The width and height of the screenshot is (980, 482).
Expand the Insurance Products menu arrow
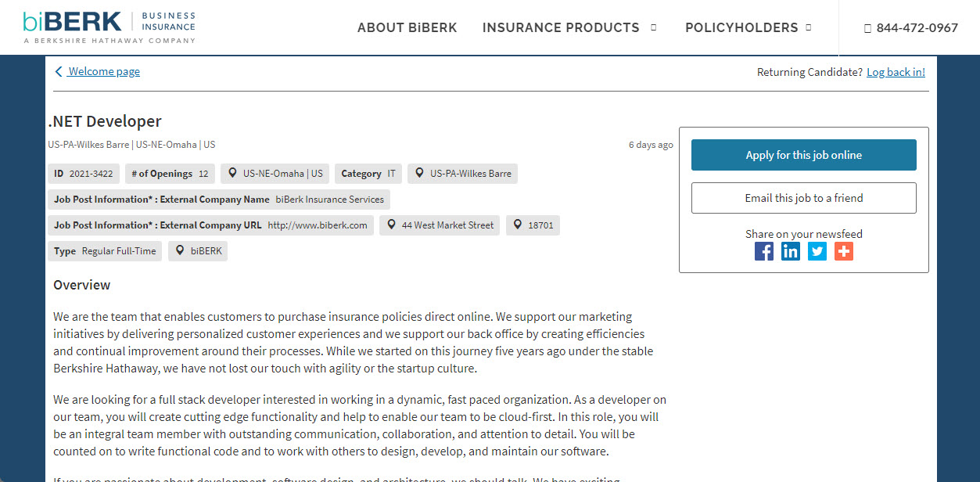(x=654, y=27)
